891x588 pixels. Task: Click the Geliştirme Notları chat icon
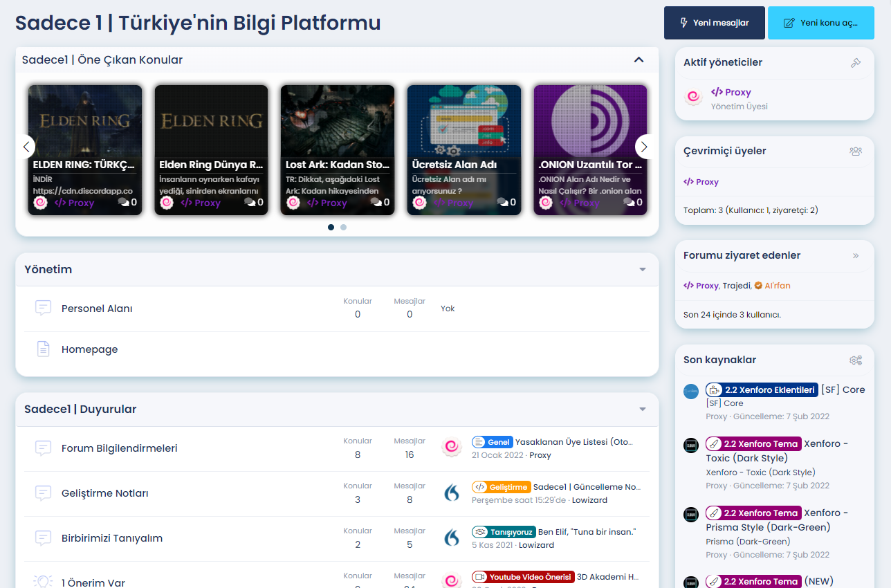point(43,493)
